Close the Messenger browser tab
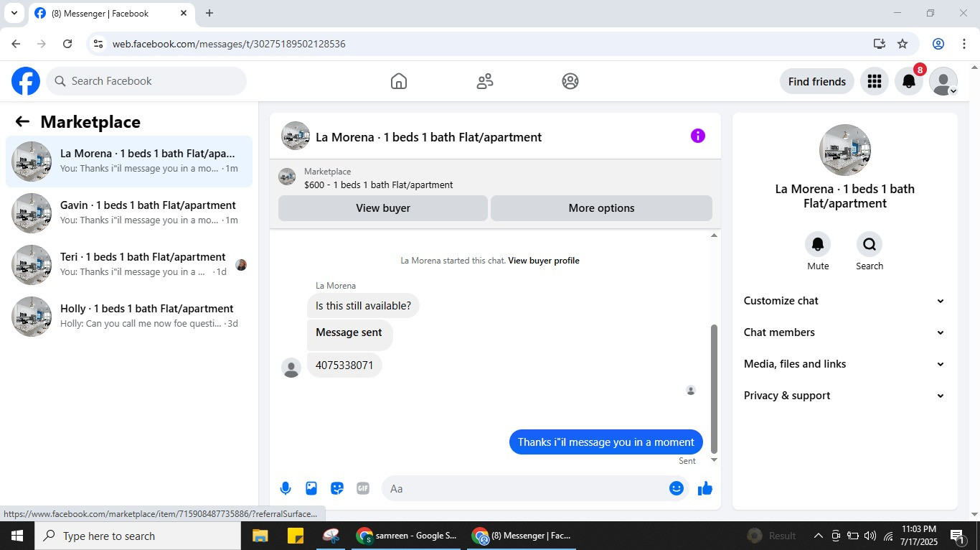Screen dimensions: 980x550 tap(184, 13)
